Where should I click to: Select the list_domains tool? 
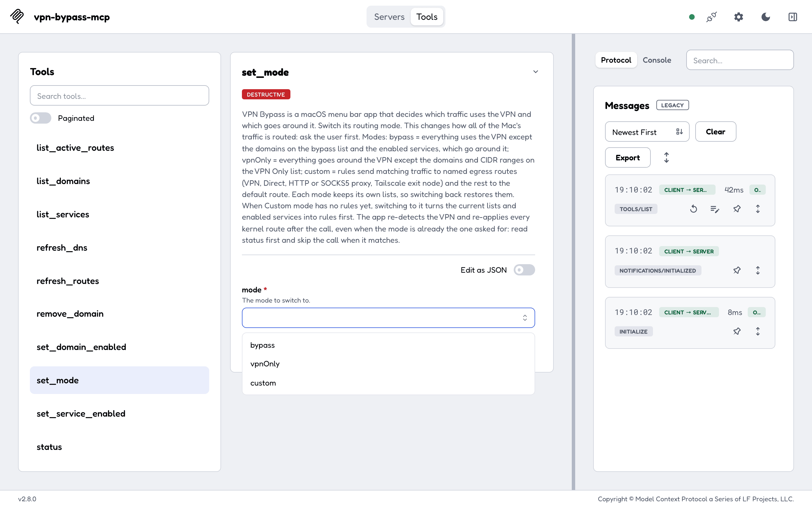coord(120,181)
